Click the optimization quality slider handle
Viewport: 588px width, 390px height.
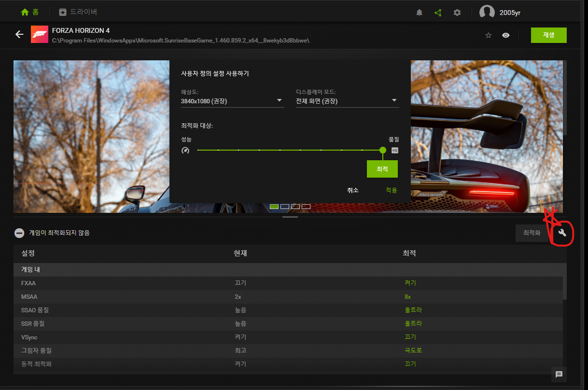(383, 150)
